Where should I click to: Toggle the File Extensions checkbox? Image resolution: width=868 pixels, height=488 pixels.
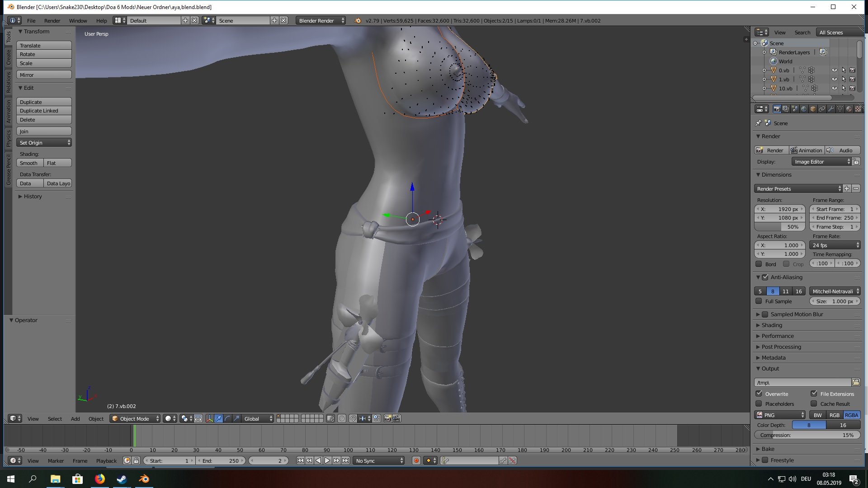point(814,394)
